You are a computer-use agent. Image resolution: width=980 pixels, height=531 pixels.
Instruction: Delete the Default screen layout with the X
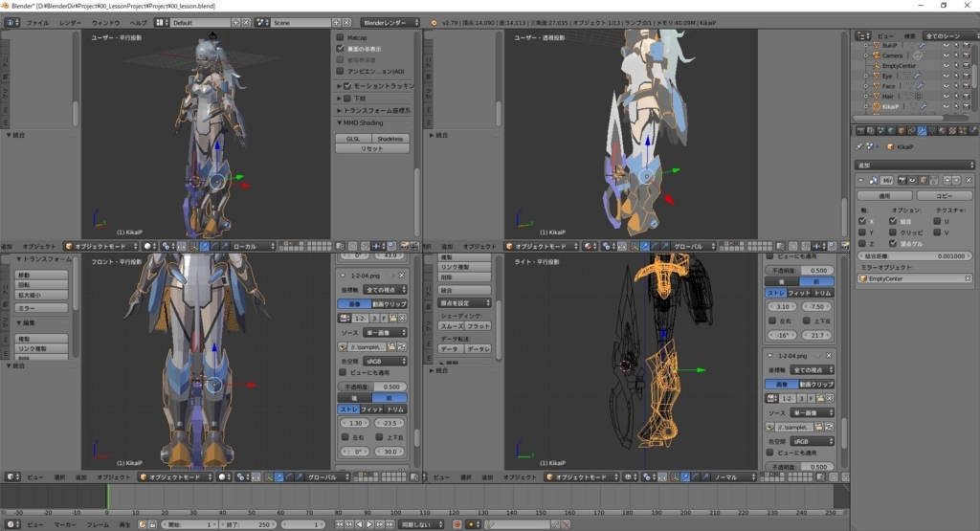246,23
